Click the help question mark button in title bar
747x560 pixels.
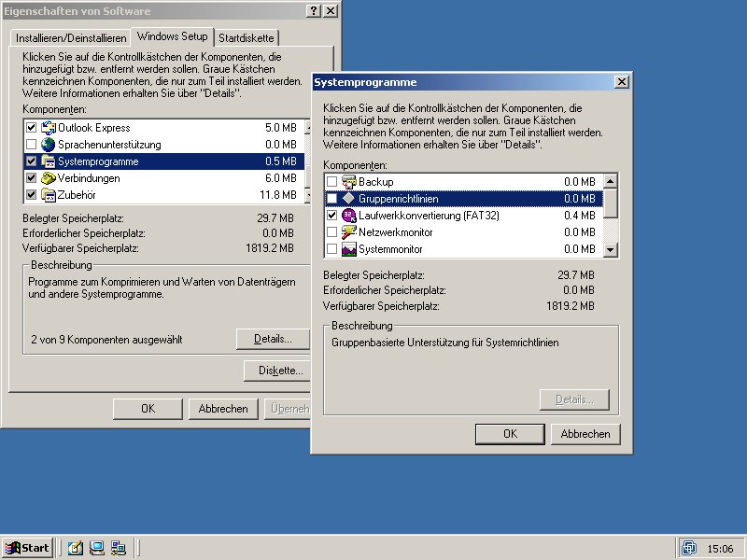pyautogui.click(x=314, y=11)
